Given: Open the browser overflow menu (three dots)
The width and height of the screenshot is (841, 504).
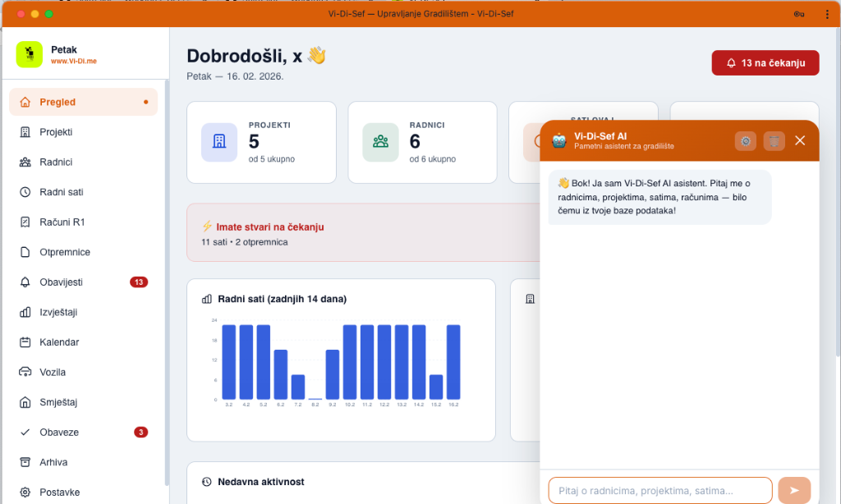Looking at the screenshot, I should (x=826, y=14).
